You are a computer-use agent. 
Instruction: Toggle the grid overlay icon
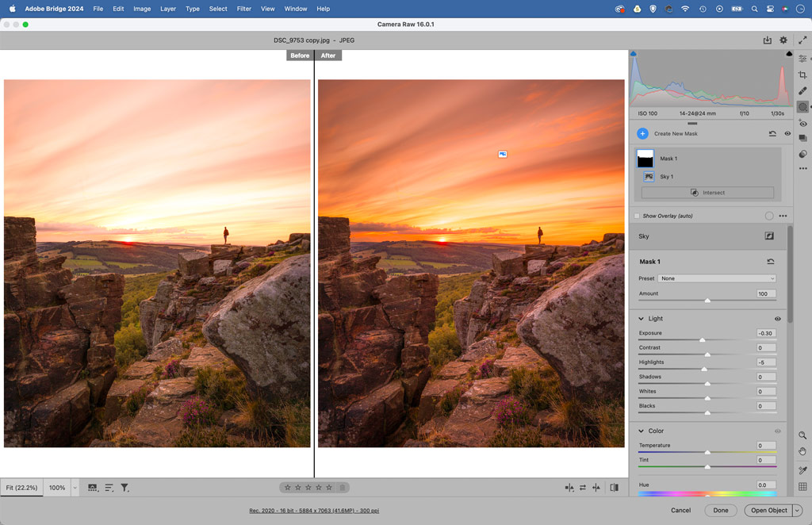(x=802, y=487)
